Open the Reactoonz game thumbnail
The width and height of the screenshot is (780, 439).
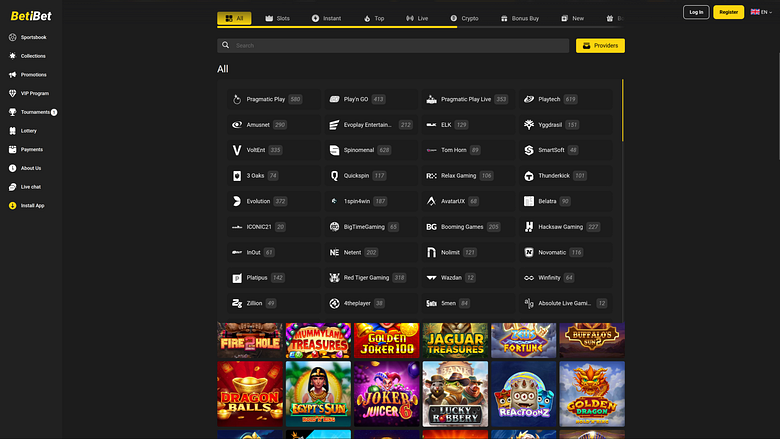523,394
